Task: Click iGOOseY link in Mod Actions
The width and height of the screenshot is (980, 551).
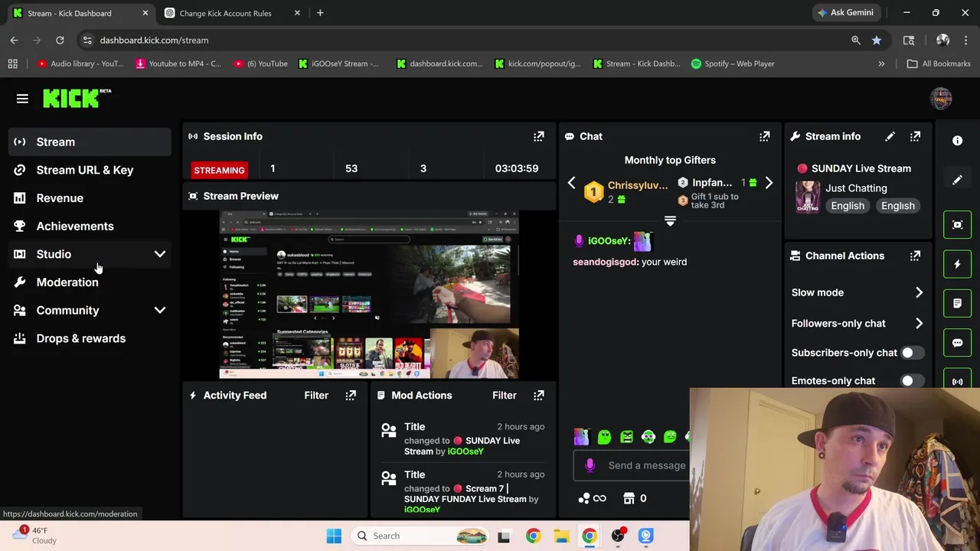Action: click(x=465, y=452)
